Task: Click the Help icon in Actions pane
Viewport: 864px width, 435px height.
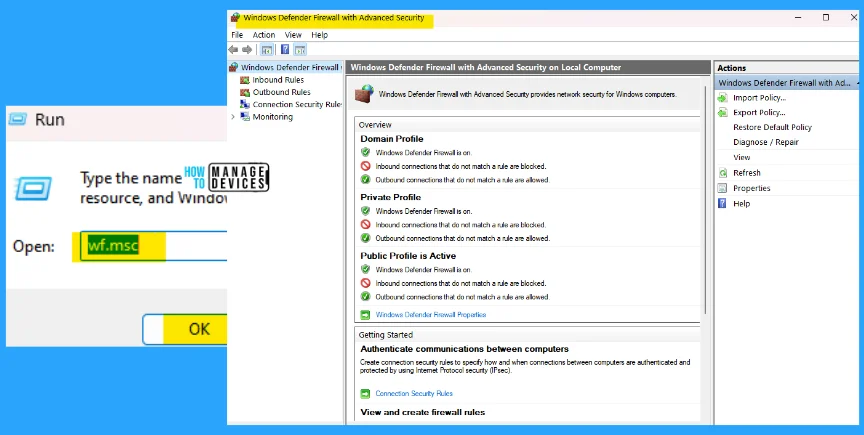Action: (722, 203)
